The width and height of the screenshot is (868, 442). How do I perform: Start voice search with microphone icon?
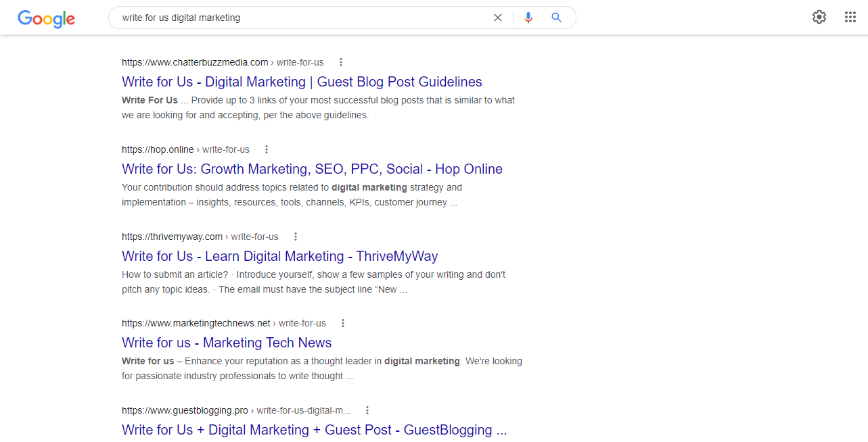pyautogui.click(x=528, y=18)
